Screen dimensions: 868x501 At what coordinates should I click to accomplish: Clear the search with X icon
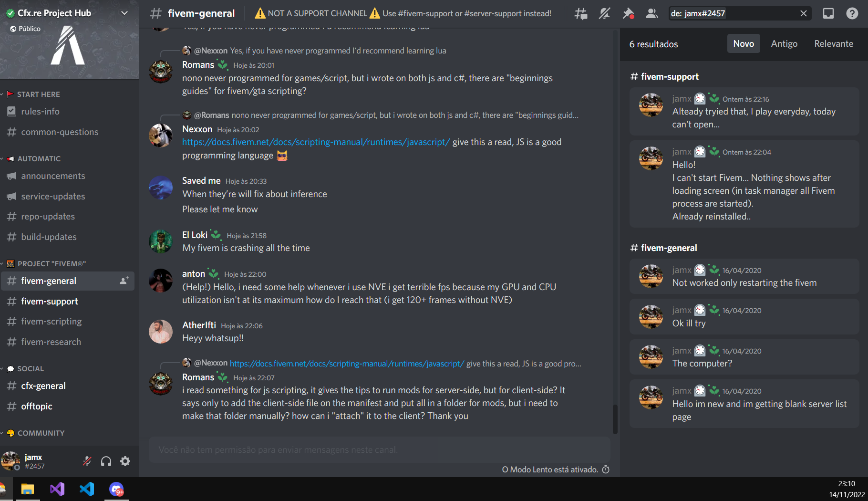(804, 13)
